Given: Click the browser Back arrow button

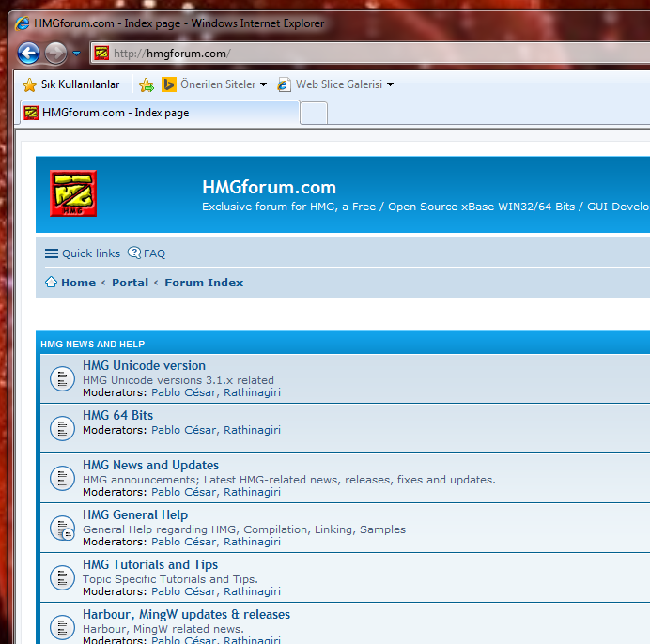Looking at the screenshot, I should pyautogui.click(x=28, y=53).
